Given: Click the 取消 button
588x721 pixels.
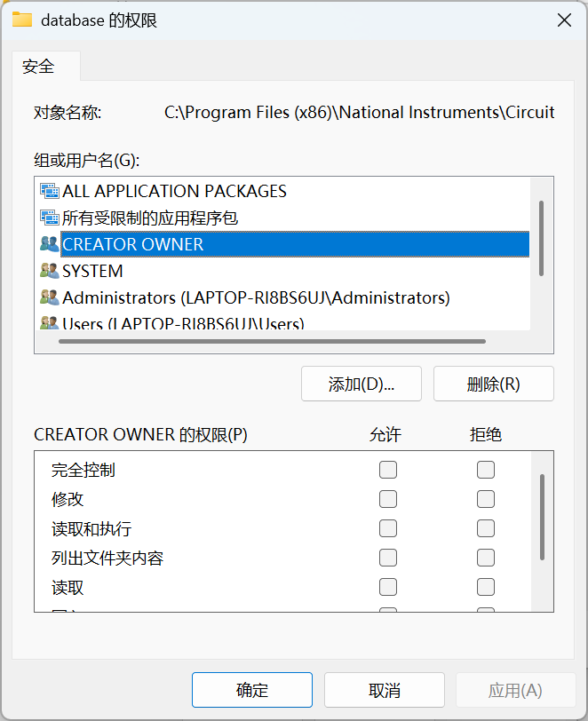Looking at the screenshot, I should [x=385, y=690].
